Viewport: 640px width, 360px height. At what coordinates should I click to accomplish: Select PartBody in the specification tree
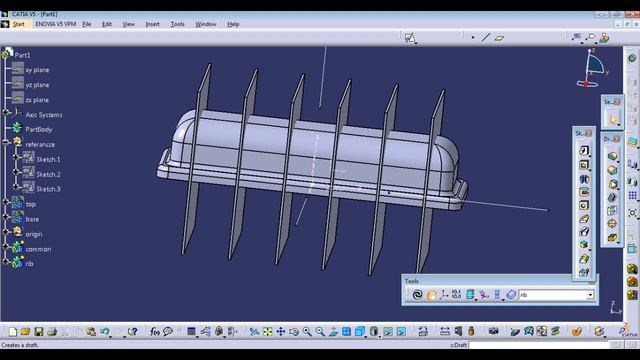pyautogui.click(x=39, y=129)
